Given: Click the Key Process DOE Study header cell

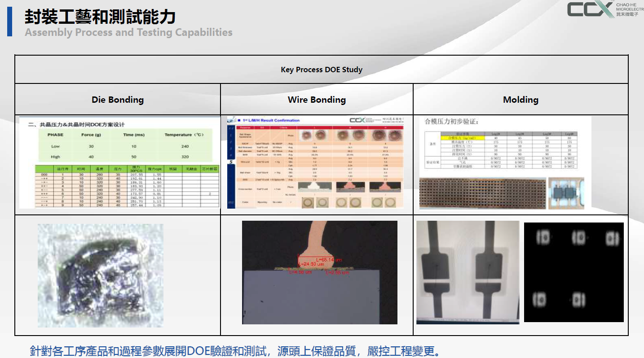Looking at the screenshot, I should click(321, 70).
